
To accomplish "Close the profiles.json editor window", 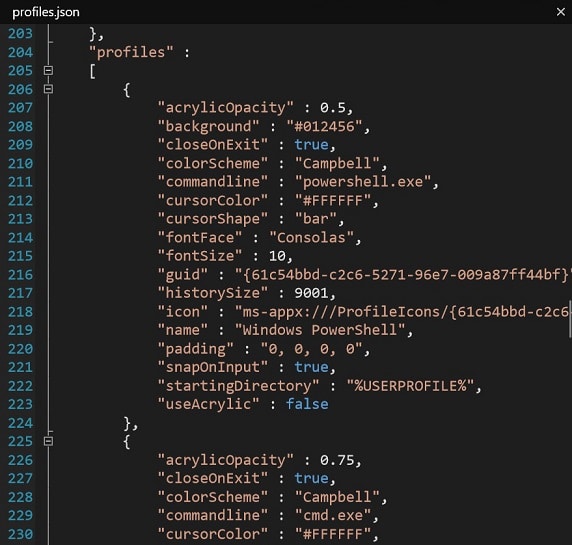I will 561,12.
